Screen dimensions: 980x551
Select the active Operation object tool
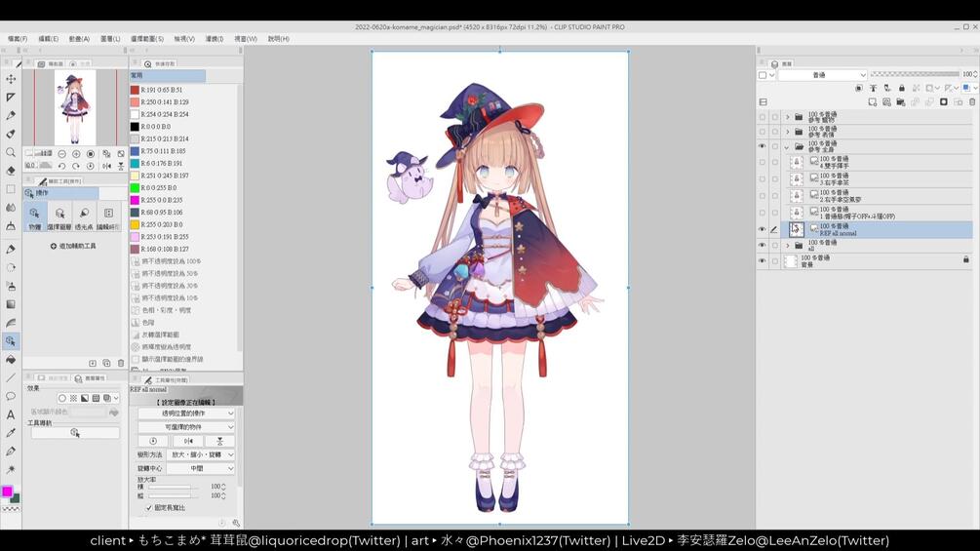(11, 341)
